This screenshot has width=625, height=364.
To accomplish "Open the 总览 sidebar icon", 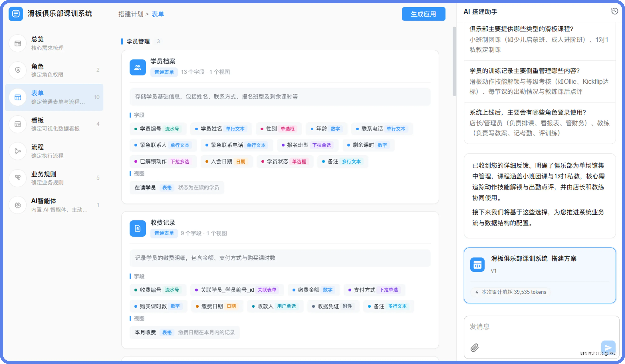I will tap(18, 43).
